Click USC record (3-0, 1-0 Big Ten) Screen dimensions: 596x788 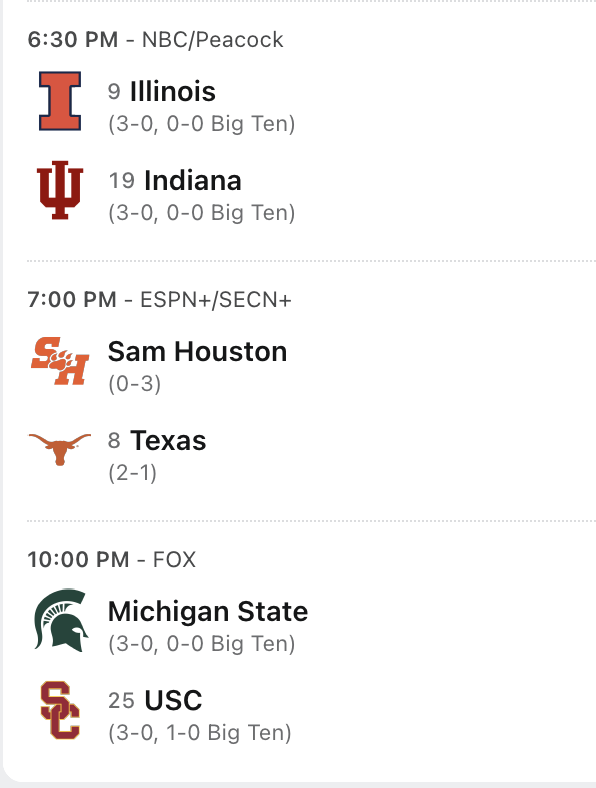pos(200,733)
